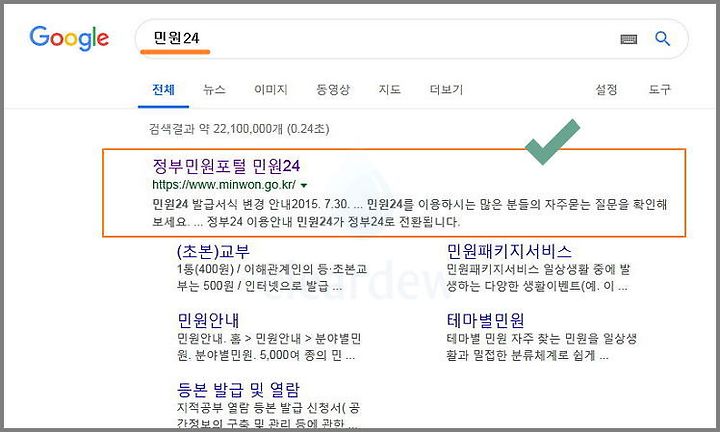The height and width of the screenshot is (432, 720).
Task: Click the result count text 검색결과 약 22,100,000개
Action: [x=239, y=129]
